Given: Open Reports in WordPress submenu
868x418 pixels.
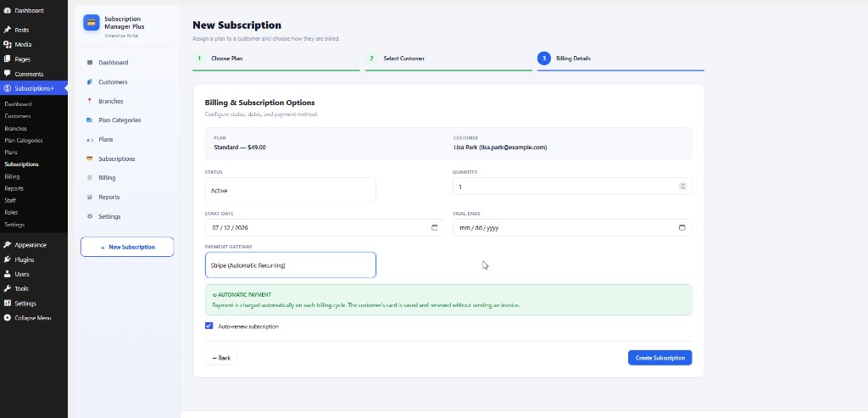Looking at the screenshot, I should [x=14, y=188].
